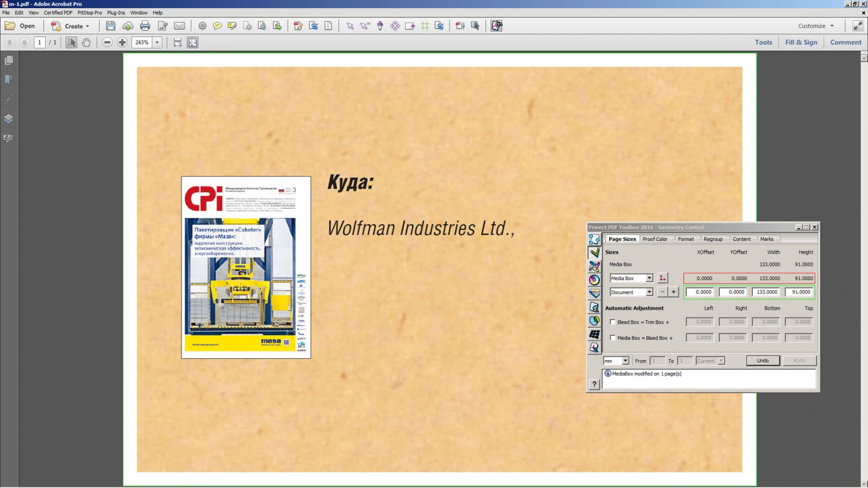Select the Hand pan tool

[x=86, y=42]
